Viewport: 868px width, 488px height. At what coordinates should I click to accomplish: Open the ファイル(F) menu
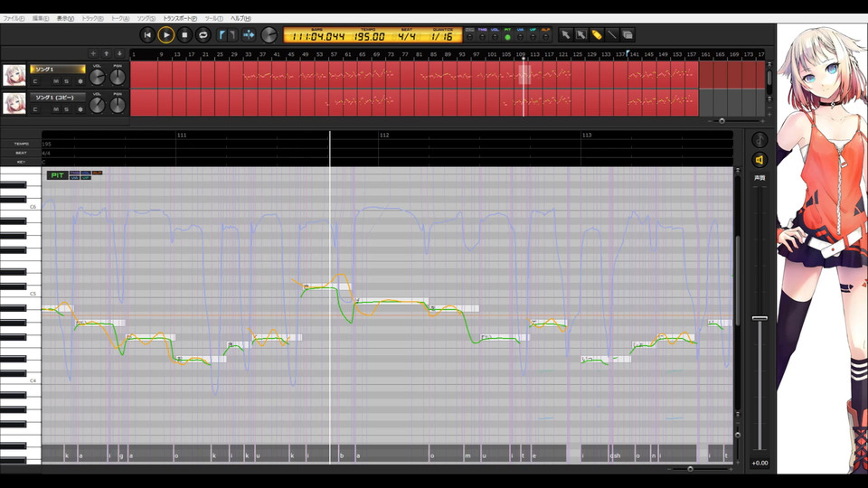[14, 18]
